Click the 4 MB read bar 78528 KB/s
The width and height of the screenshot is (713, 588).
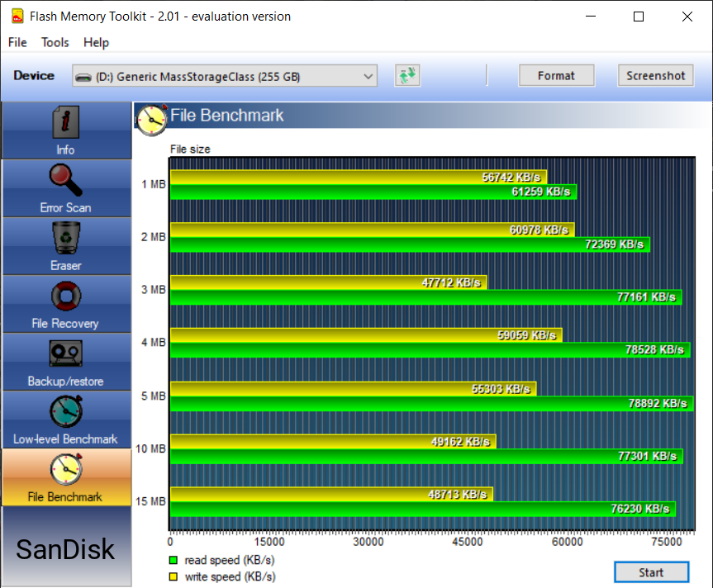pos(430,350)
